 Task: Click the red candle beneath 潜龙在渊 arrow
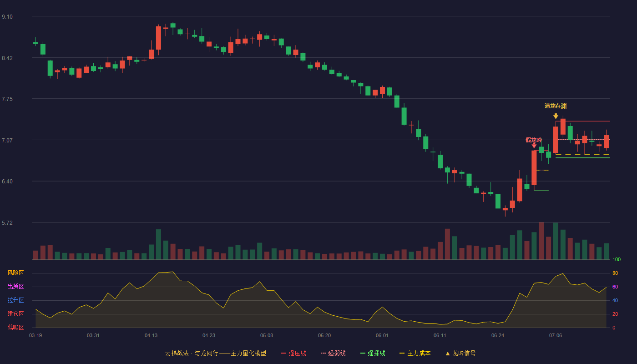coord(556,140)
